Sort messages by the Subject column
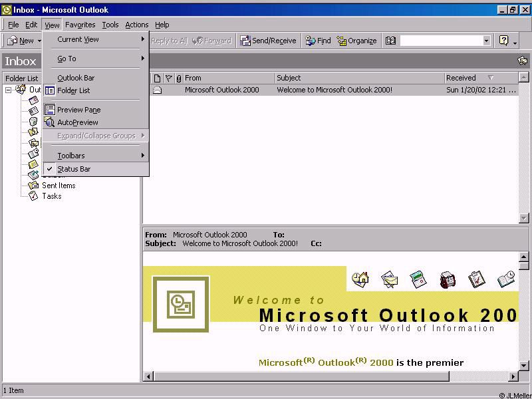Viewport: 532px width, 399px height. [360, 78]
